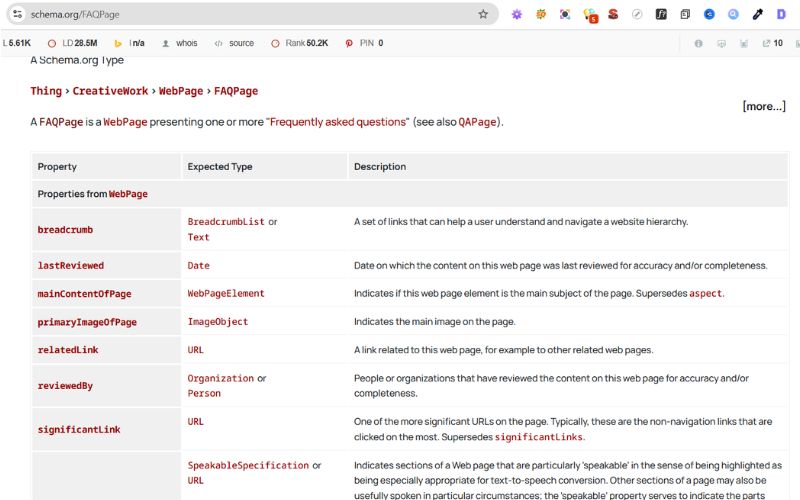Open the SpeakableSpecification type link
This screenshot has height=500, width=800.
pos(248,465)
